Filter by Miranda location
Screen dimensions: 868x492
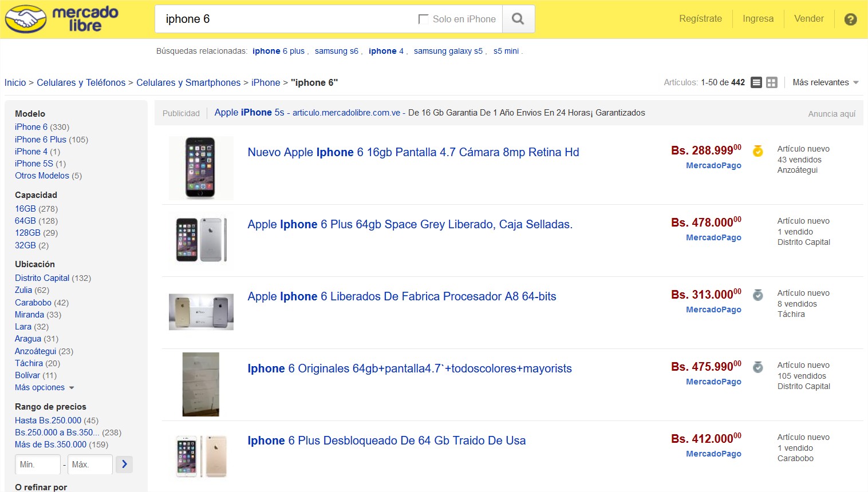[x=29, y=315]
